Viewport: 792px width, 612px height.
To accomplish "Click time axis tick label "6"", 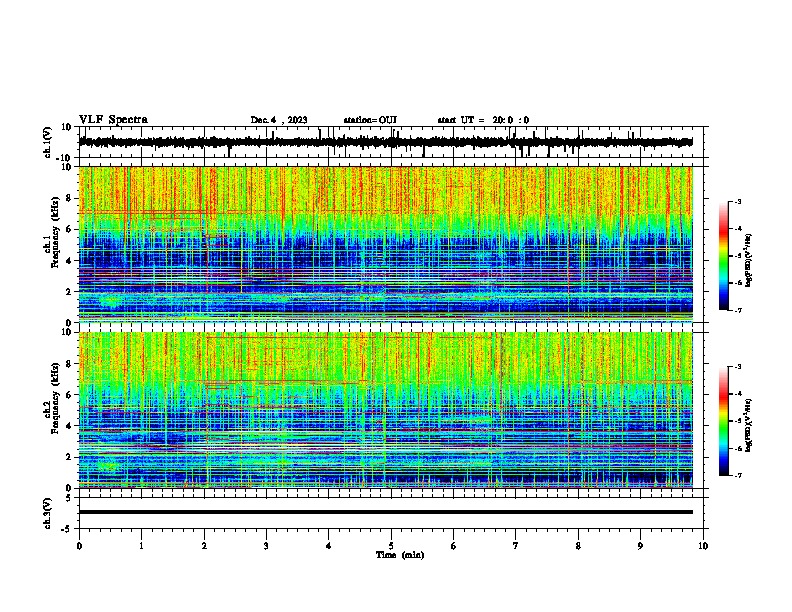I will [x=454, y=546].
